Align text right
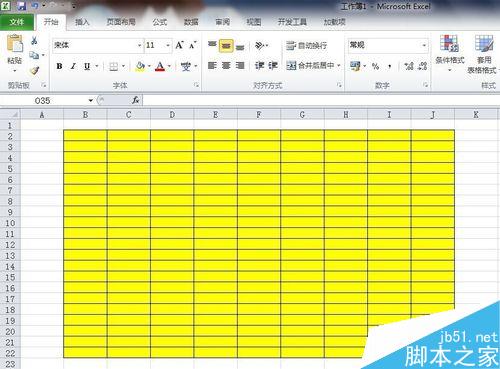 240,66
